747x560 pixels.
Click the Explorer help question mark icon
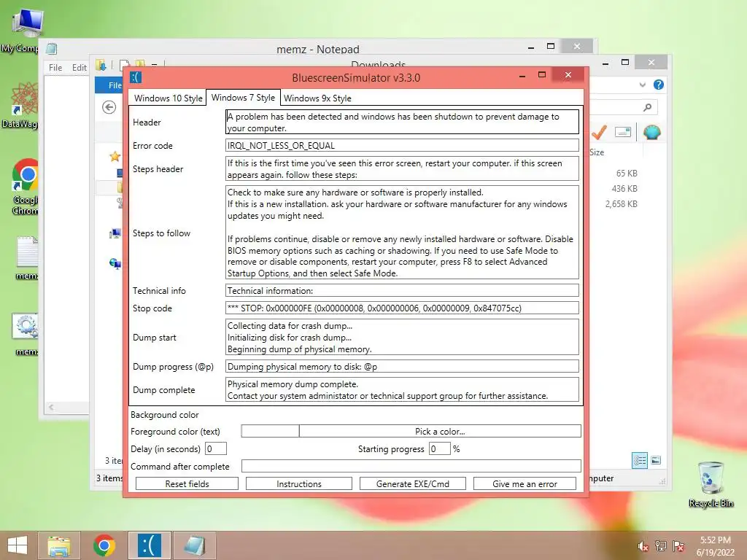pos(659,85)
